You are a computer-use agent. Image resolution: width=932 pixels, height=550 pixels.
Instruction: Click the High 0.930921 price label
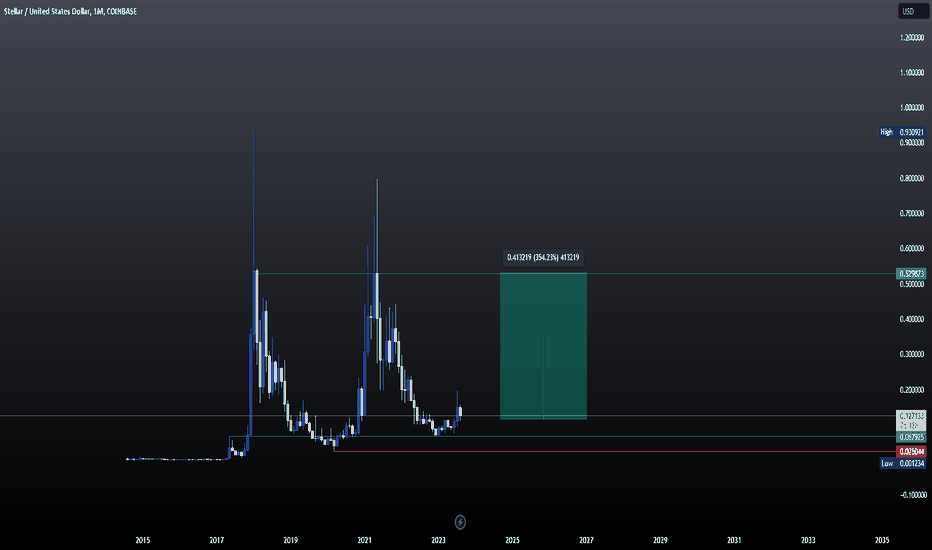coord(902,132)
